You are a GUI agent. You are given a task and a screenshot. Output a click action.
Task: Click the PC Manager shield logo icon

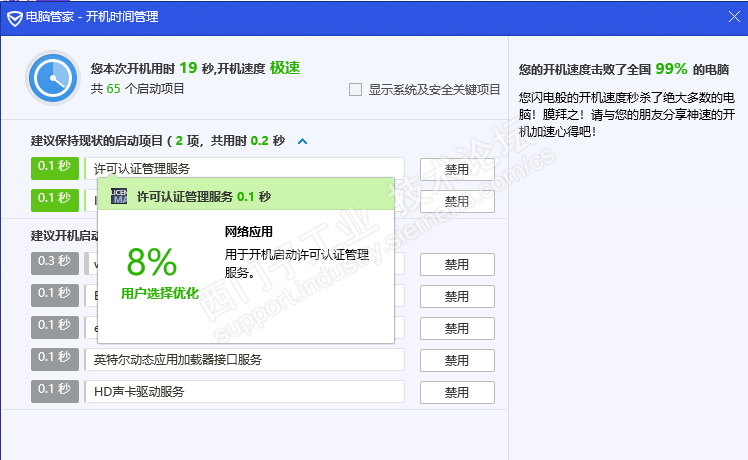pyautogui.click(x=15, y=19)
